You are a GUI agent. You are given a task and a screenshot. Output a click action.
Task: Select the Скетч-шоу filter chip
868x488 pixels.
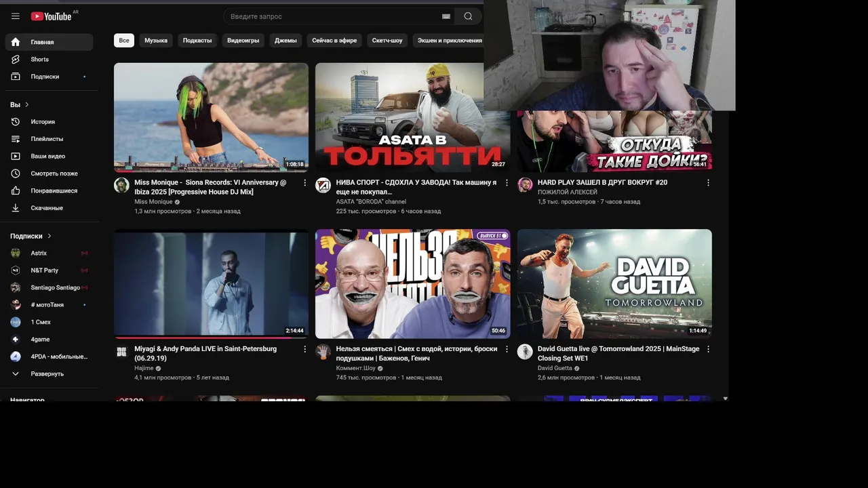(387, 41)
